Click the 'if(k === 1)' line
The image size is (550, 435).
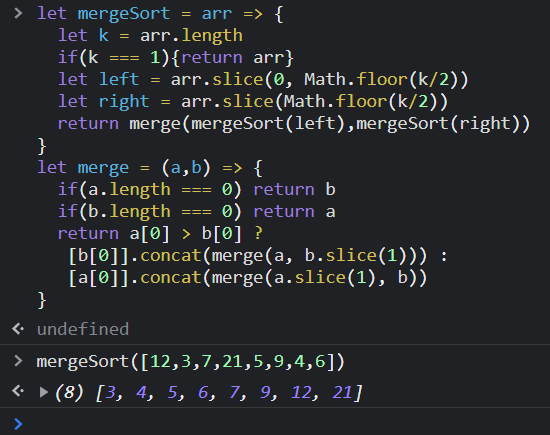(175, 57)
